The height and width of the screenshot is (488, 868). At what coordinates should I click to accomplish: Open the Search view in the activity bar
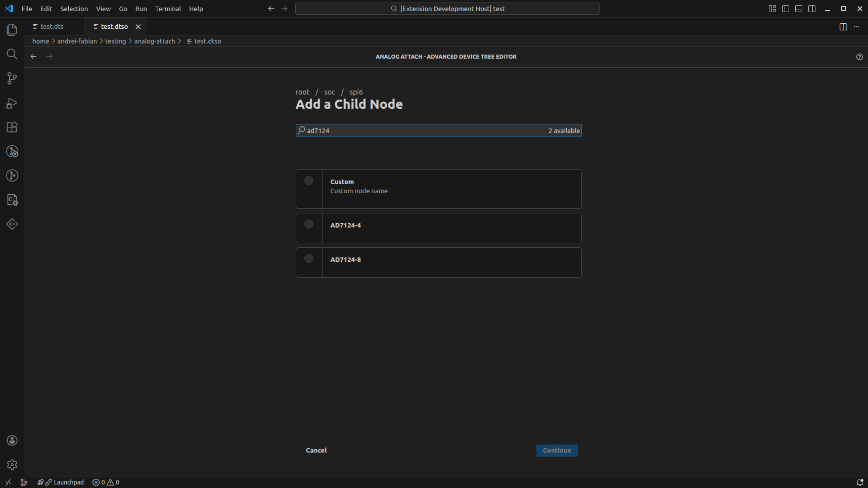[x=12, y=54]
